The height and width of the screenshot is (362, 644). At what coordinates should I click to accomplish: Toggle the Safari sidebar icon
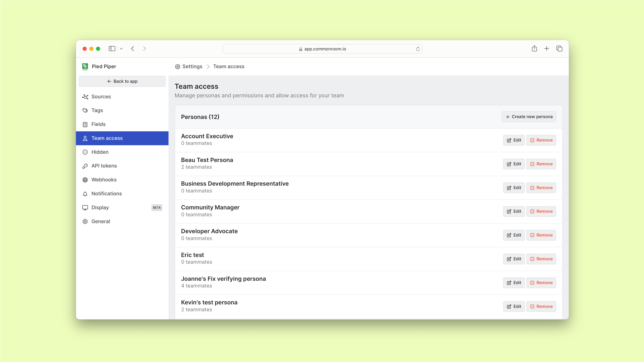point(112,49)
